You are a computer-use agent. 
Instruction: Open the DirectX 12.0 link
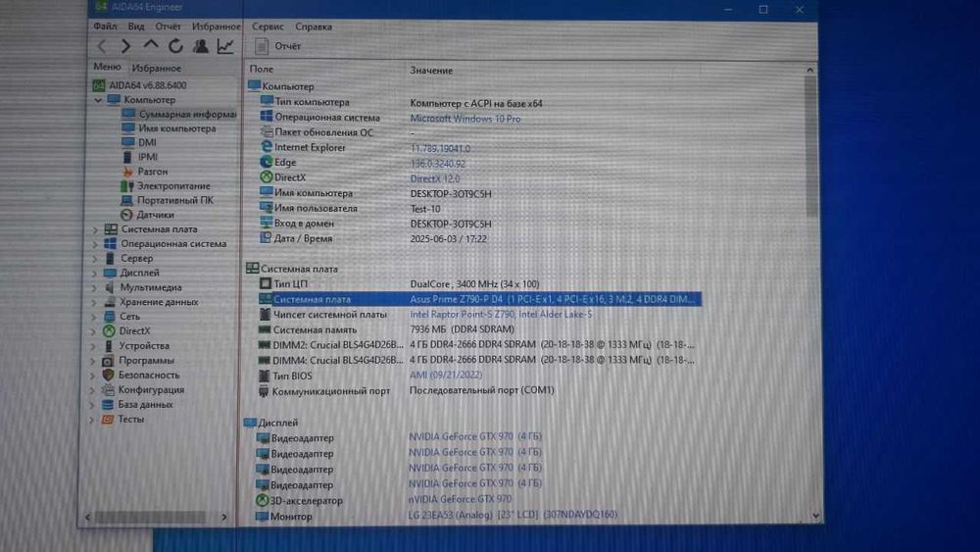coord(435,178)
